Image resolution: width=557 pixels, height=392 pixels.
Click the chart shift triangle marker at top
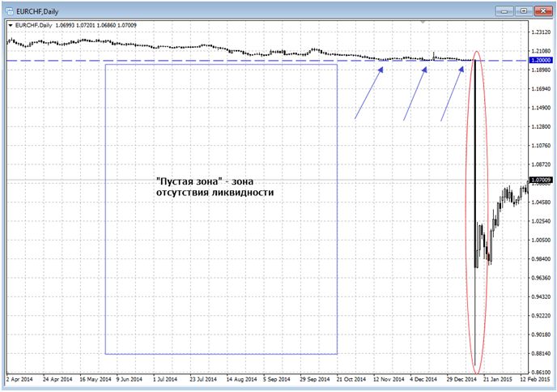click(422, 22)
